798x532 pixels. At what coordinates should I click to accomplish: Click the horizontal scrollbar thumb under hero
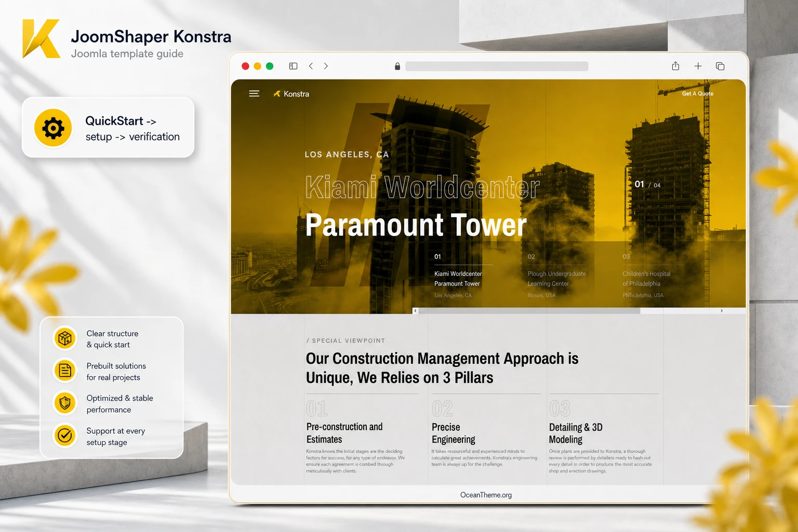click(529, 311)
